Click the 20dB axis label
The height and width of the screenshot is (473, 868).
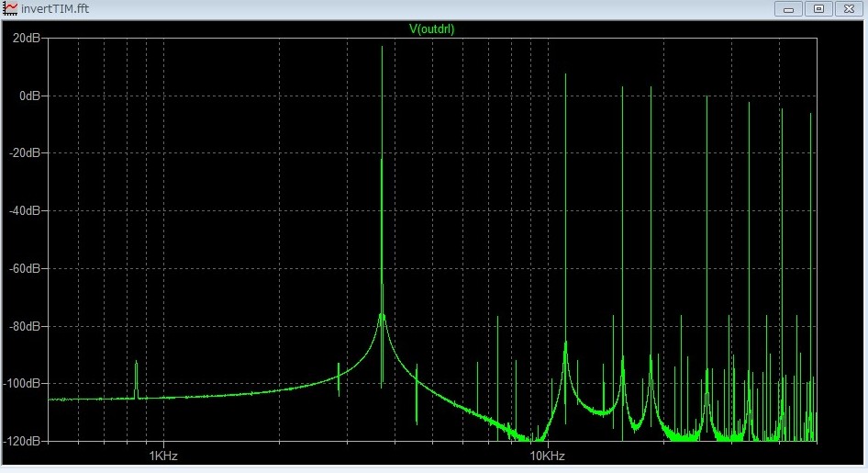point(26,39)
